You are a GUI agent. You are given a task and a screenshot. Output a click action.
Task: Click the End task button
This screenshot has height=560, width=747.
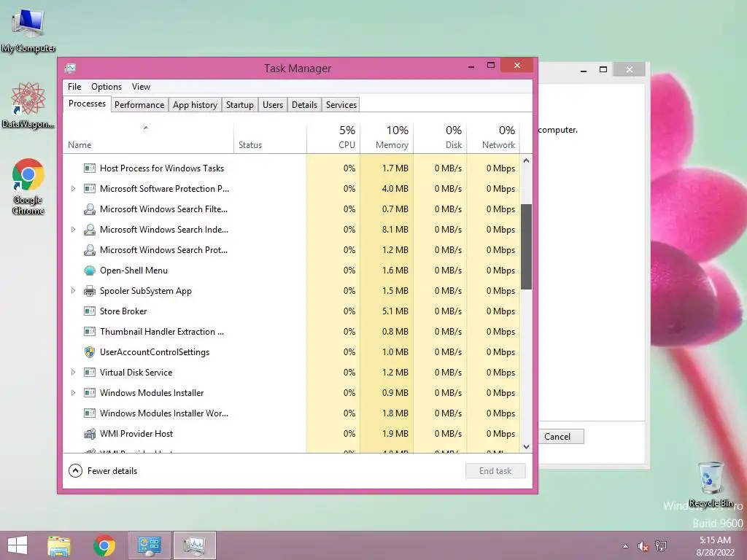[495, 471]
